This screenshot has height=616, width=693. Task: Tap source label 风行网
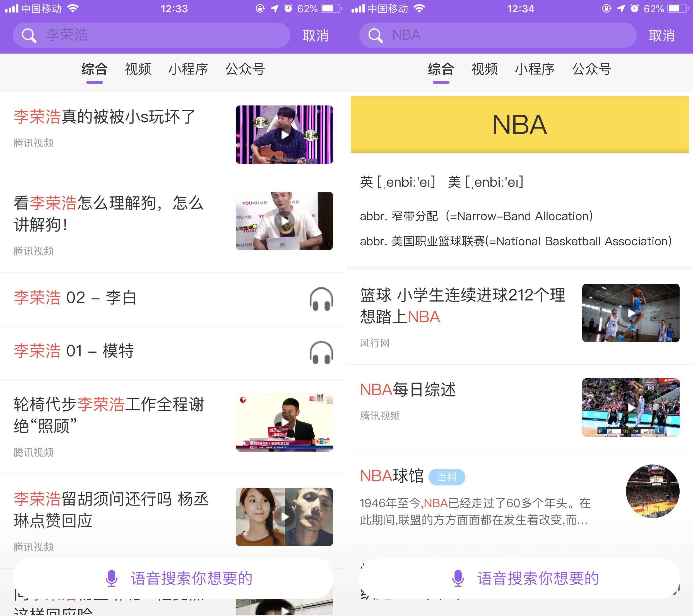375,343
